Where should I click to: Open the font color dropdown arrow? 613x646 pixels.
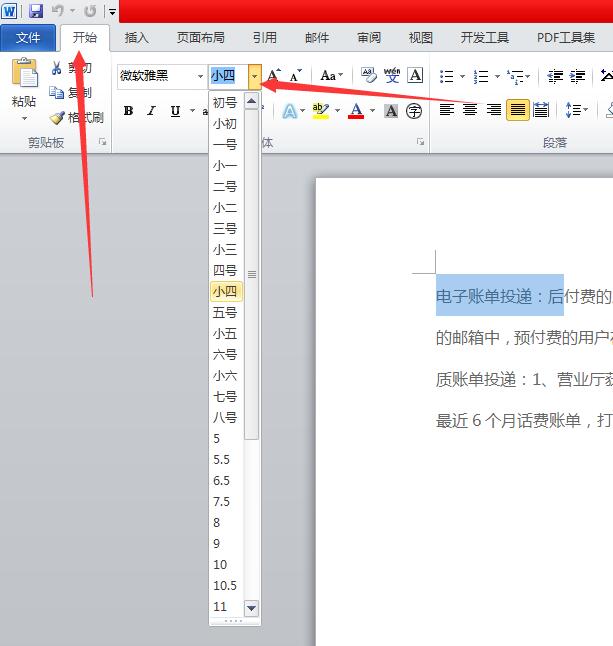tap(372, 110)
